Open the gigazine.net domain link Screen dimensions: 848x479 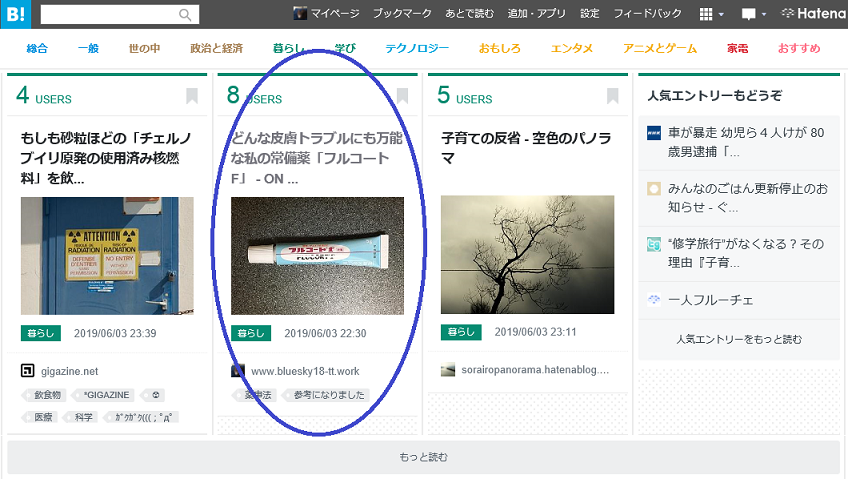(70, 371)
